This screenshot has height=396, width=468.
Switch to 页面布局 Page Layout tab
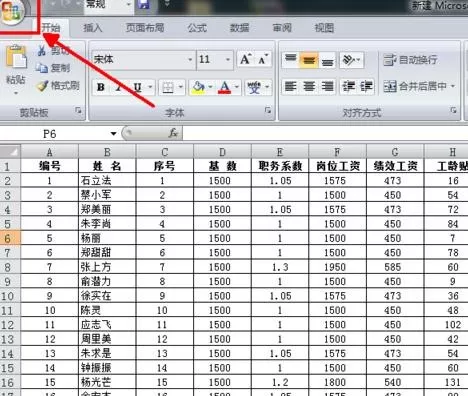coord(145,28)
